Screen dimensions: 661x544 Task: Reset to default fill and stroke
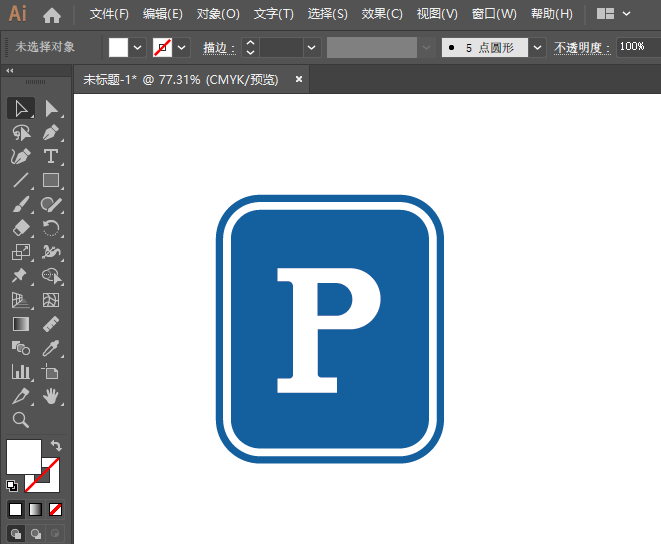pyautogui.click(x=11, y=486)
